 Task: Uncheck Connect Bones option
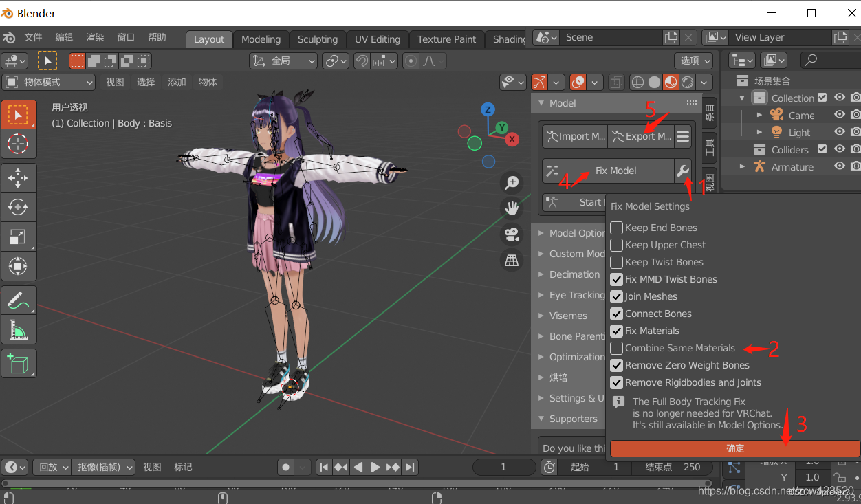[x=617, y=314]
